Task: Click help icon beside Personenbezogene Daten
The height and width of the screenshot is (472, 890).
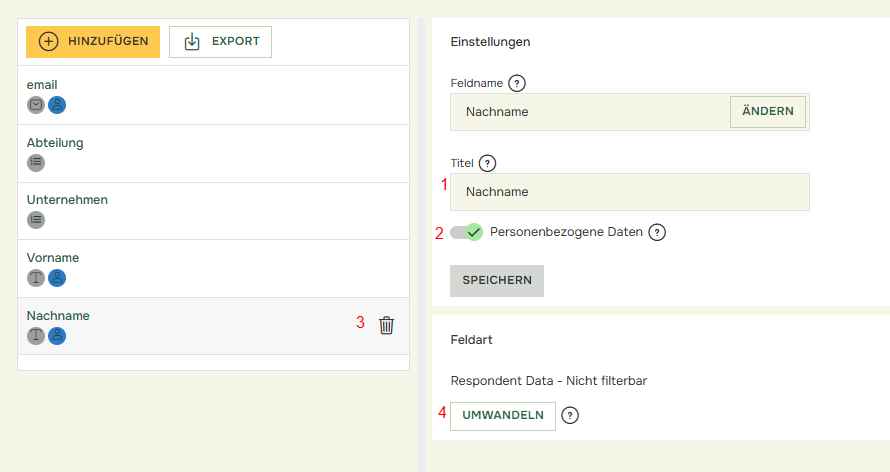Action: pyautogui.click(x=657, y=232)
